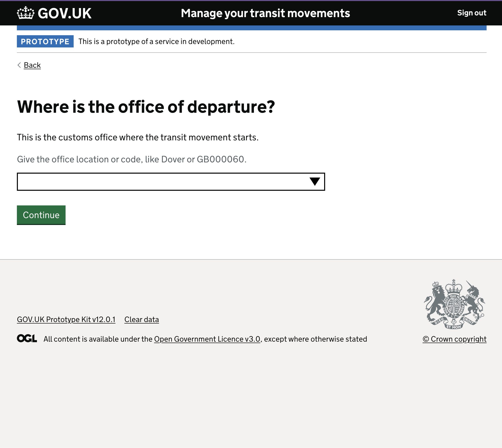The height and width of the screenshot is (448, 502).
Task: Click the Open Government Licence v3.0 tab
Action: (x=207, y=339)
